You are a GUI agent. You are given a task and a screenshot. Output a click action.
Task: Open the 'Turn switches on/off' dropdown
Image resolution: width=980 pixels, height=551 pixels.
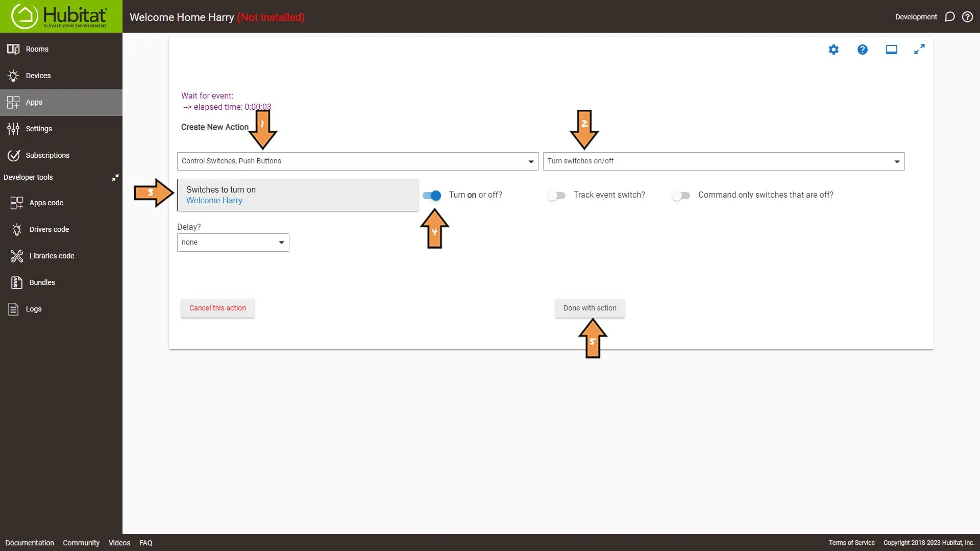pos(724,161)
